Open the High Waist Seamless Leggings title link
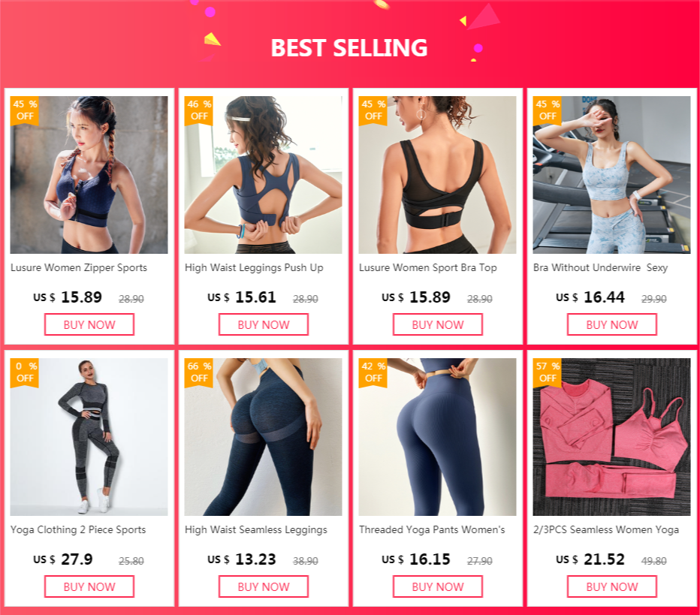Viewport: 700px width, 615px height. 256,529
